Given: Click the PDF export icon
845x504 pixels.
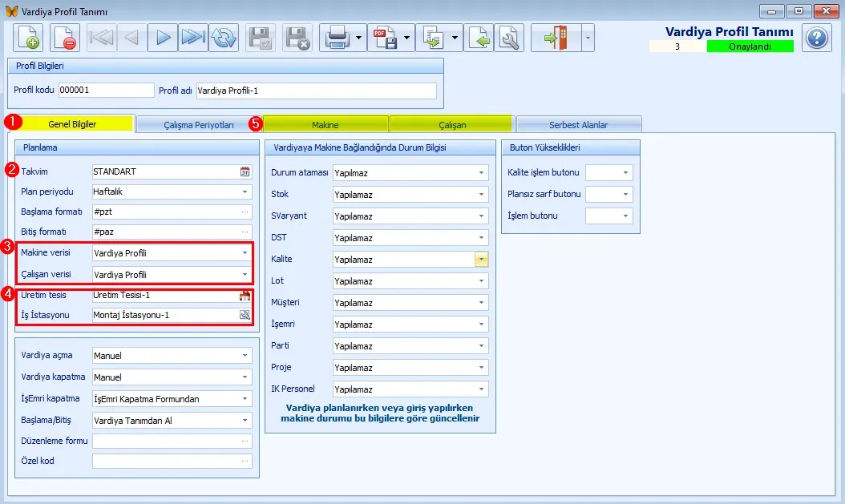Looking at the screenshot, I should click(x=386, y=38).
